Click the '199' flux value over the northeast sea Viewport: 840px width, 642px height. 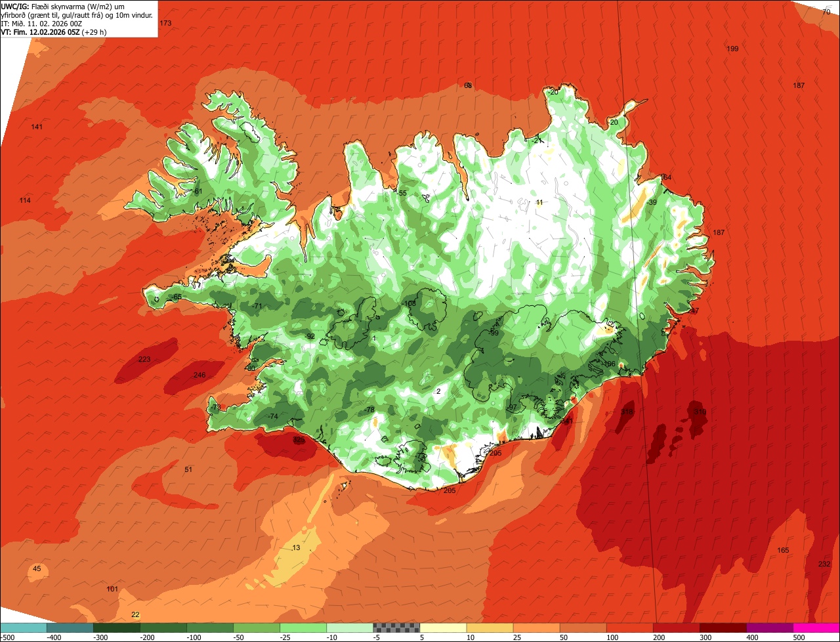click(733, 49)
